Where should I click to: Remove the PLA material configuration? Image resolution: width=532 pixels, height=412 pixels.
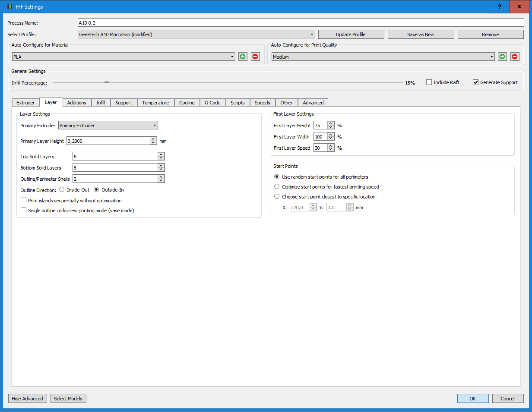point(255,57)
